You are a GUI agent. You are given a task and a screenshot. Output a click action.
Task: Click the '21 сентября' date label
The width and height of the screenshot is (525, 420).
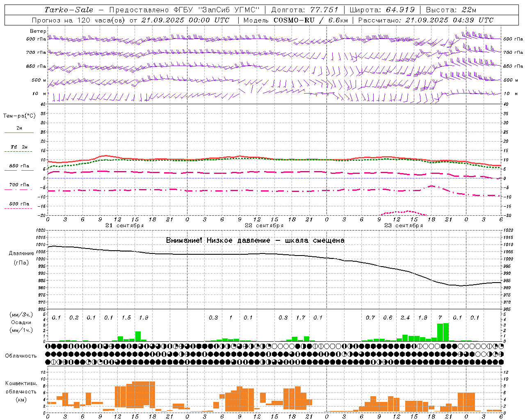[124, 226]
